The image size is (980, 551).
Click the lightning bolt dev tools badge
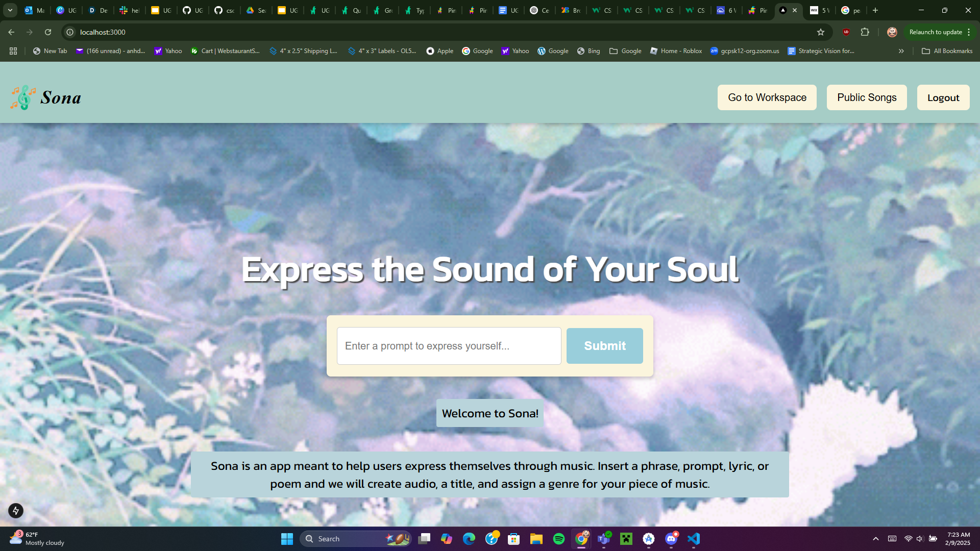point(16,511)
